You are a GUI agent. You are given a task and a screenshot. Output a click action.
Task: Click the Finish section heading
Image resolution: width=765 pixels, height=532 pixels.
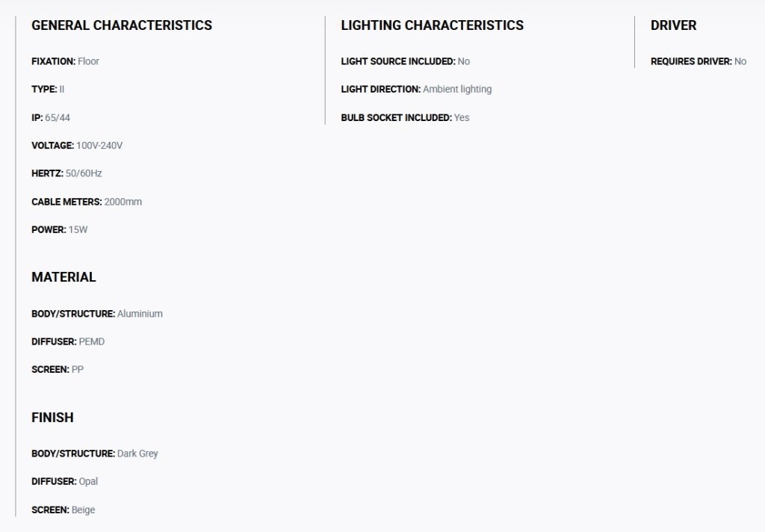[53, 418]
